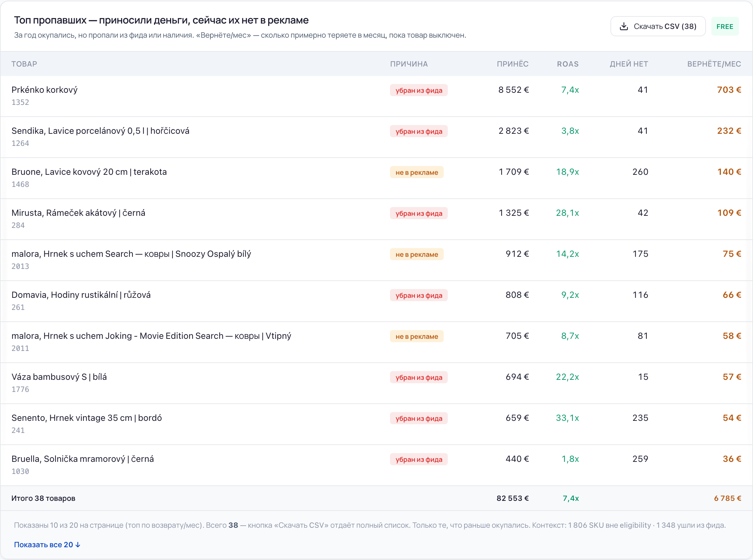Click «убран из фида» badge for Sendika row
Viewport: 753px width, 560px height.
click(419, 131)
